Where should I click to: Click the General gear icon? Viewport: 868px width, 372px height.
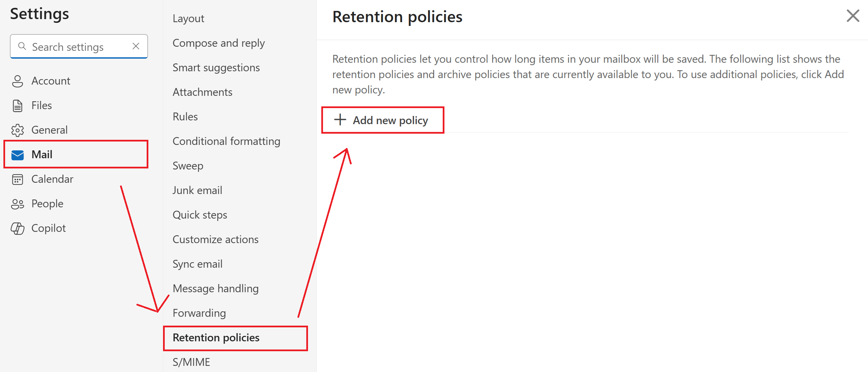[17, 130]
